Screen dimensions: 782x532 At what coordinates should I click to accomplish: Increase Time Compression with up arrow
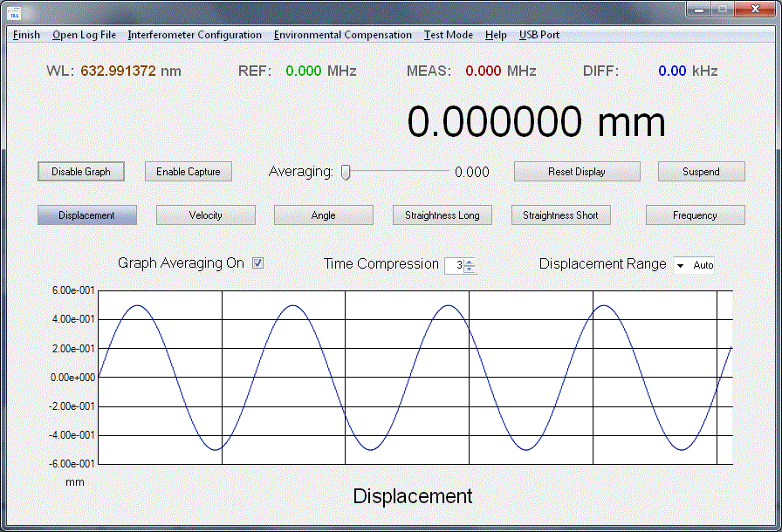tap(470, 261)
